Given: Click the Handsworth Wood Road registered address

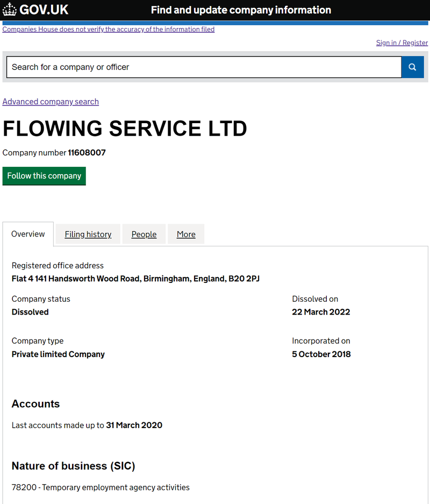Looking at the screenshot, I should tap(135, 279).
